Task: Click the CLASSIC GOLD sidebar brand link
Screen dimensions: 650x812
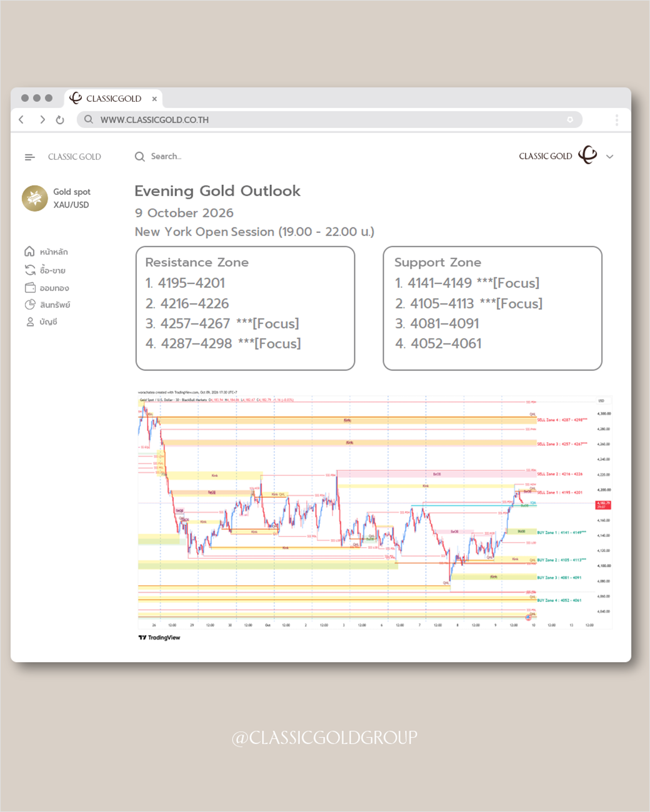Action: pyautogui.click(x=74, y=157)
